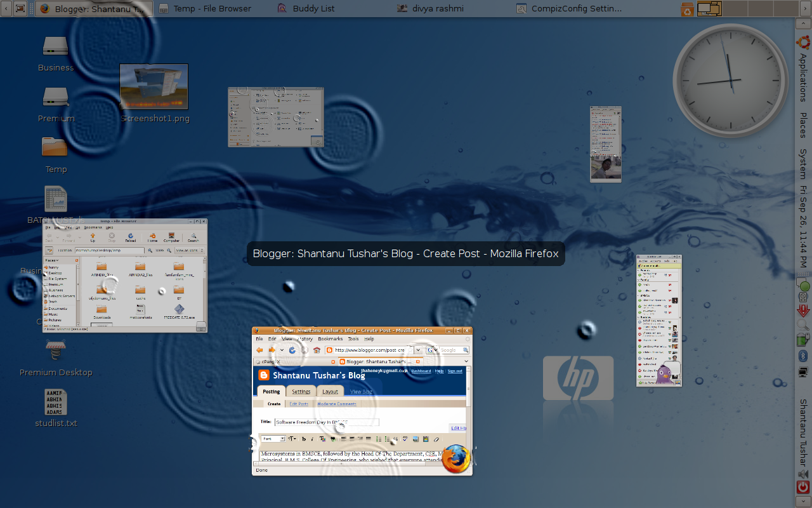Click the Reload icon in Firefox toolbar

point(292,350)
